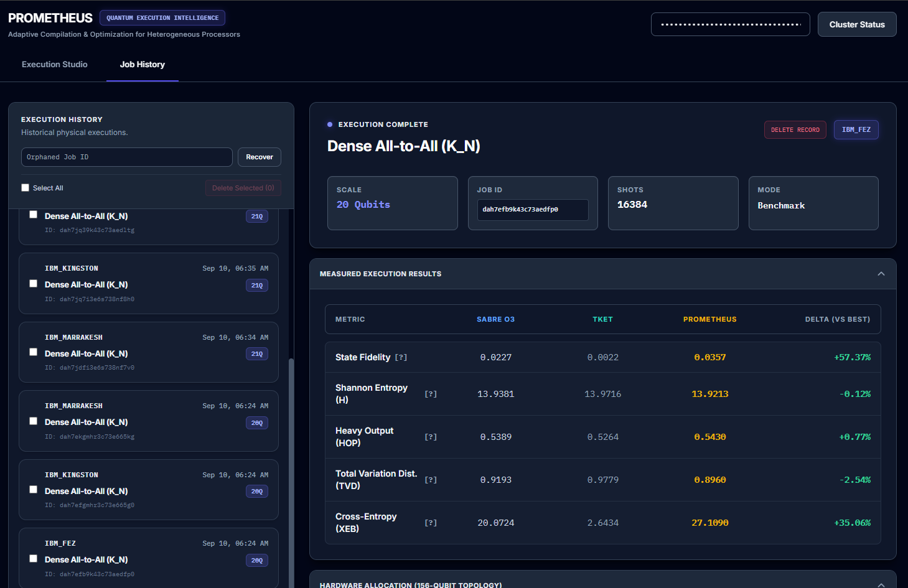
Task: Show help for Total Variation Dist.
Action: (x=431, y=480)
